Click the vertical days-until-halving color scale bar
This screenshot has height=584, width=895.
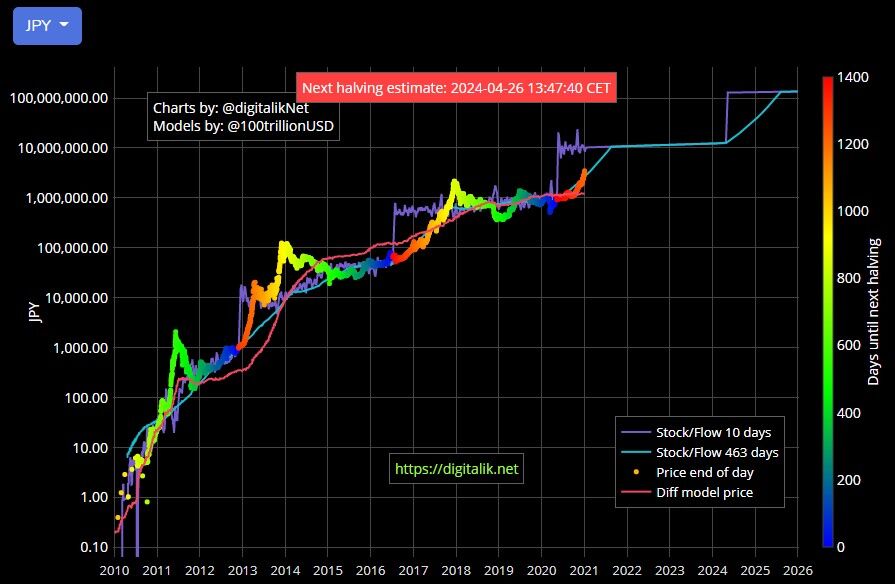coord(828,312)
